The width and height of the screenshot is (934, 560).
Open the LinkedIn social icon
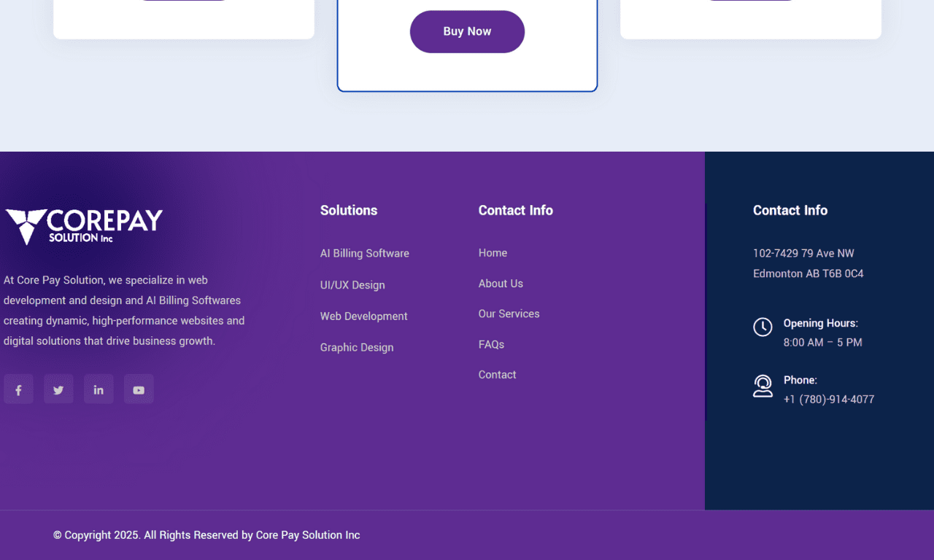(x=99, y=389)
